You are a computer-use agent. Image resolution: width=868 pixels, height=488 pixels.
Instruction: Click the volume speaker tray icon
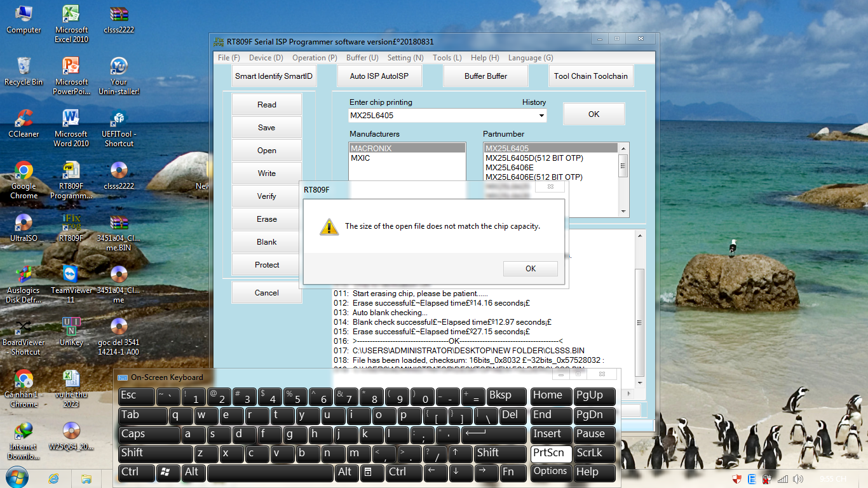pyautogui.click(x=798, y=478)
